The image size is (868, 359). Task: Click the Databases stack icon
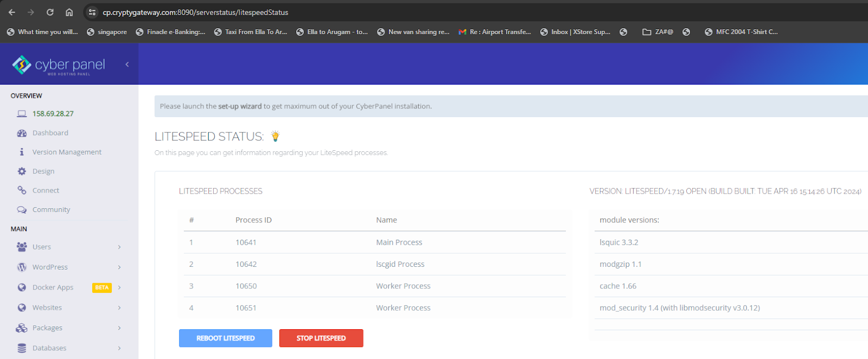click(22, 348)
